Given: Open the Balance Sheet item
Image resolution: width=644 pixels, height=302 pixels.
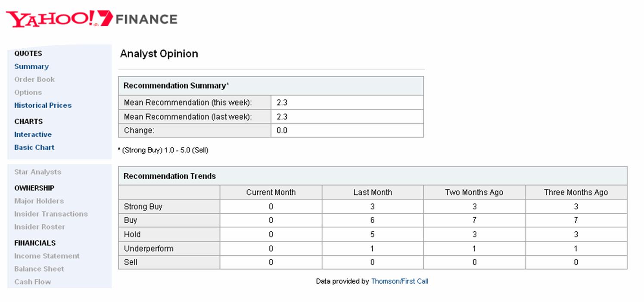Looking at the screenshot, I should click(x=39, y=269).
